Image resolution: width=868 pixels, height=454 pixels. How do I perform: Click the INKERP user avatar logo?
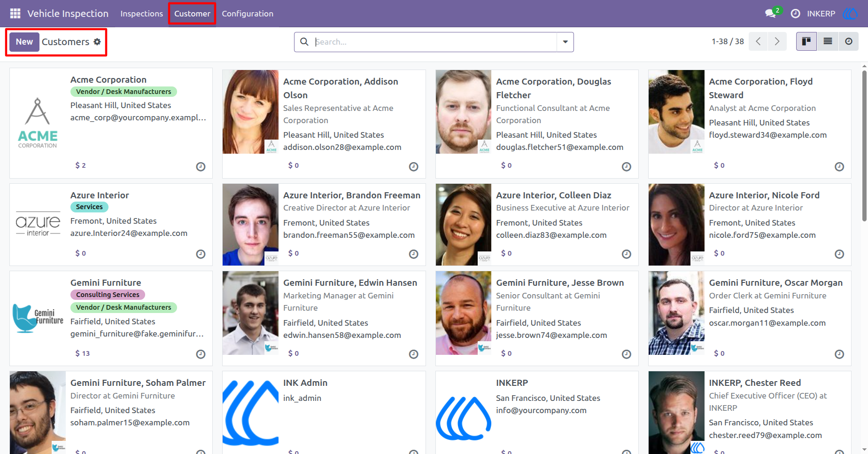coord(851,14)
